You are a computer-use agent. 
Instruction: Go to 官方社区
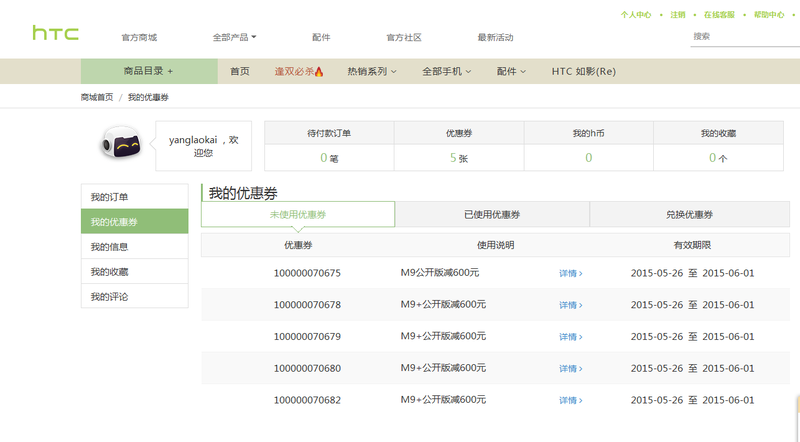pos(404,37)
